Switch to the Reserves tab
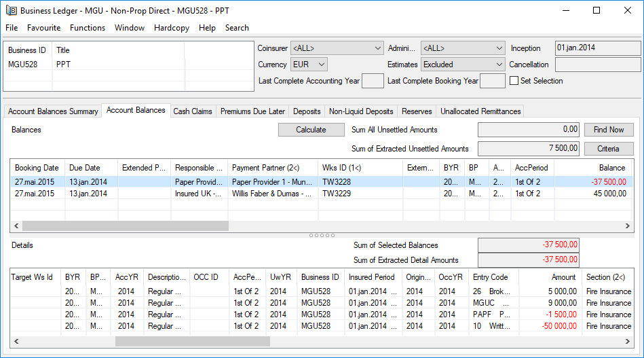Screen dimensions: 644x358 [x=417, y=111]
